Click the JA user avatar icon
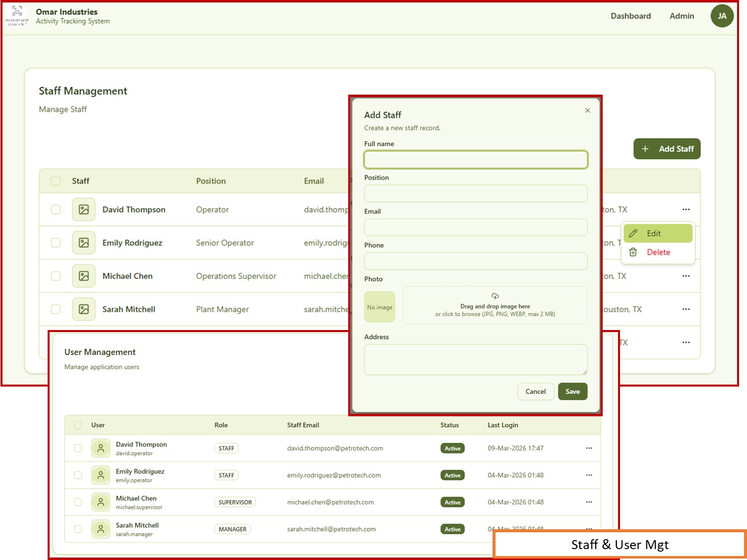The width and height of the screenshot is (747, 560). (722, 16)
